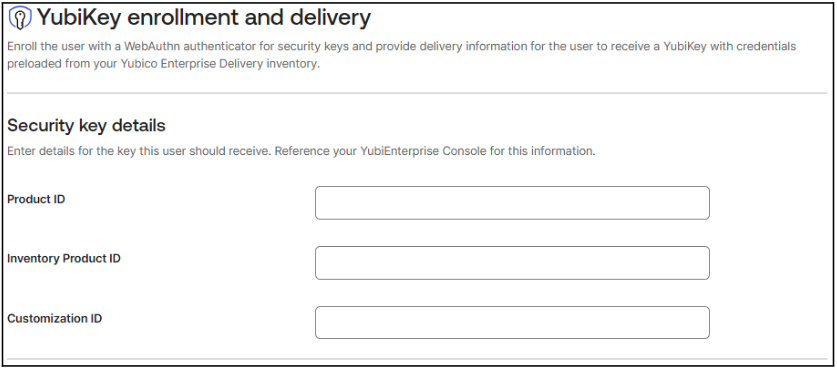This screenshot has height=369, width=837.
Task: Click the "Customization ID" field label
Action: (x=54, y=319)
